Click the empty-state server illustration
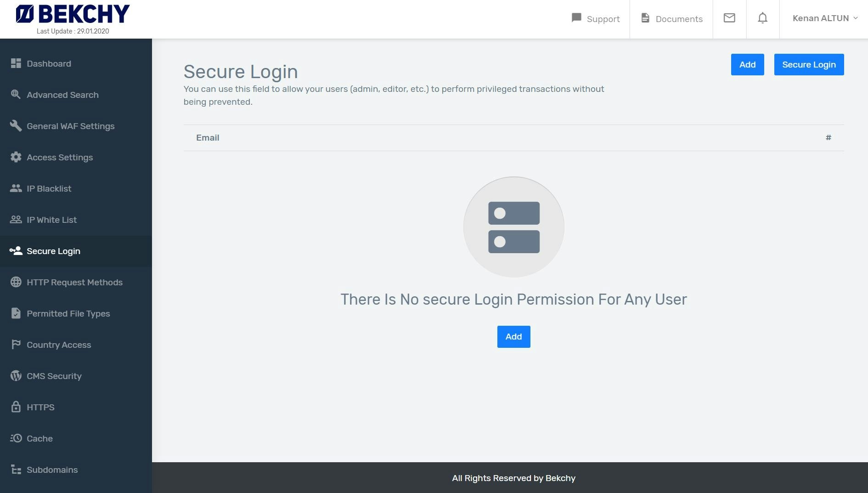868x493 pixels. coord(514,227)
